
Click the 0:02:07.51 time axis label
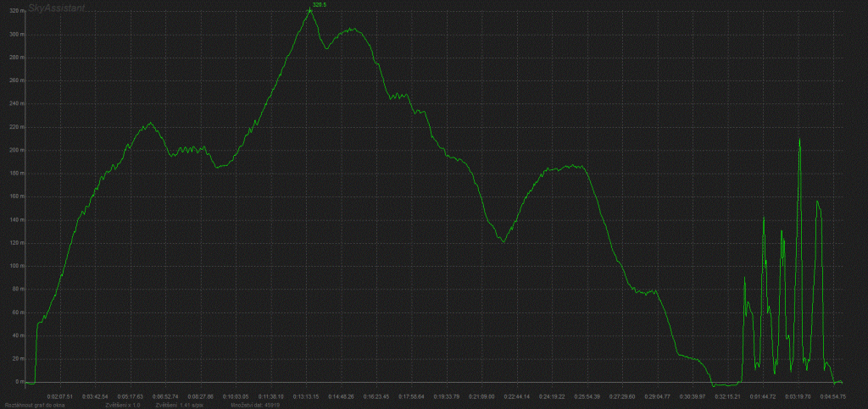click(x=60, y=395)
